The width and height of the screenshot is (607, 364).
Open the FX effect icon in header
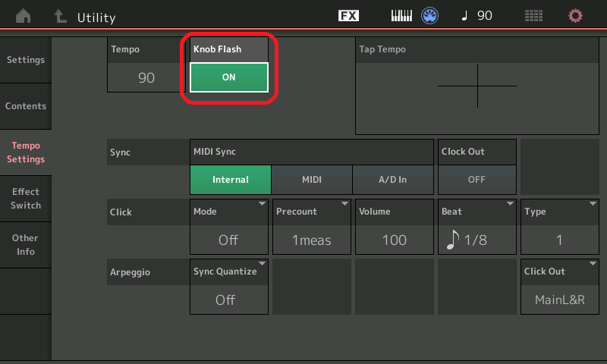tap(348, 16)
